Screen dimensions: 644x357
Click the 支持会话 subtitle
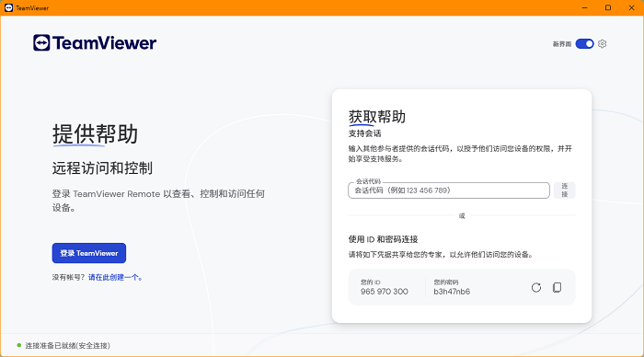click(x=364, y=133)
